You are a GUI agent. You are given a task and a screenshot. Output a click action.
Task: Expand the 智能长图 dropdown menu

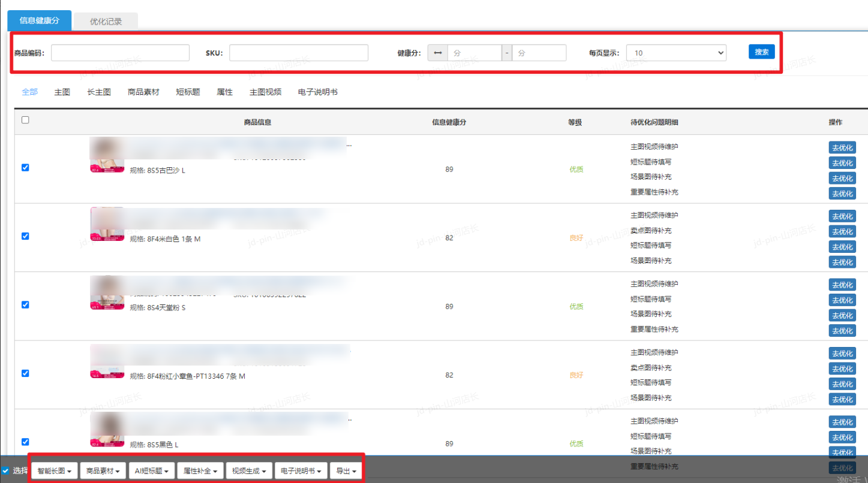[54, 471]
